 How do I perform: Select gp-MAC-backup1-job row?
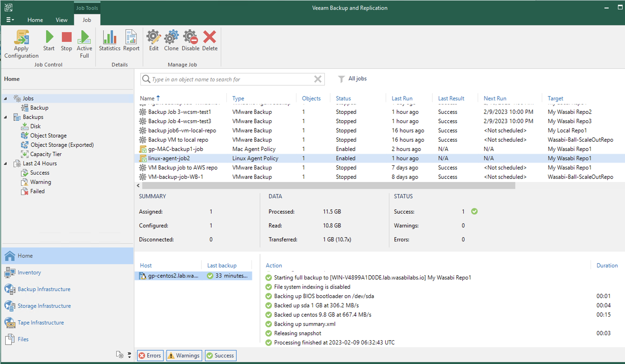379,149
